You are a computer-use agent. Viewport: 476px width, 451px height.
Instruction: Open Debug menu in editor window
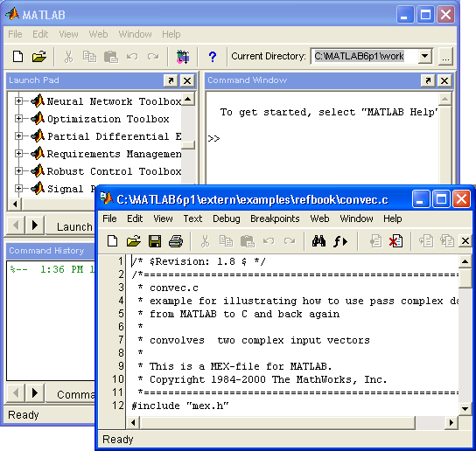[x=227, y=219]
